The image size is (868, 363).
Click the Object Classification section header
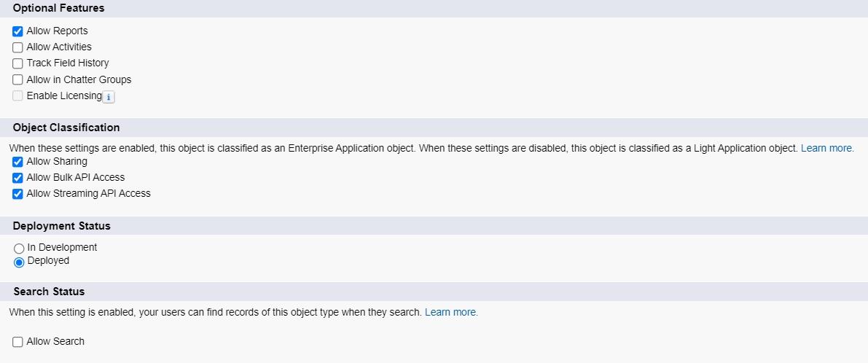tap(66, 128)
